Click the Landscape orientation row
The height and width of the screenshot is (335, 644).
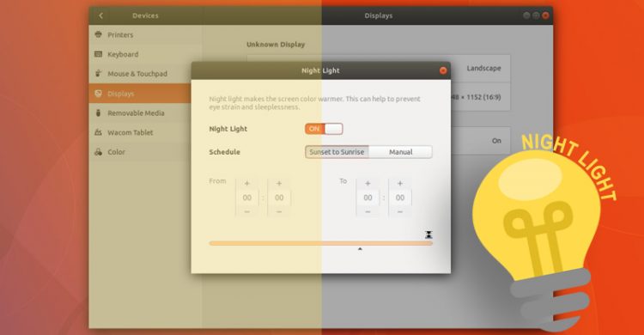[481, 68]
